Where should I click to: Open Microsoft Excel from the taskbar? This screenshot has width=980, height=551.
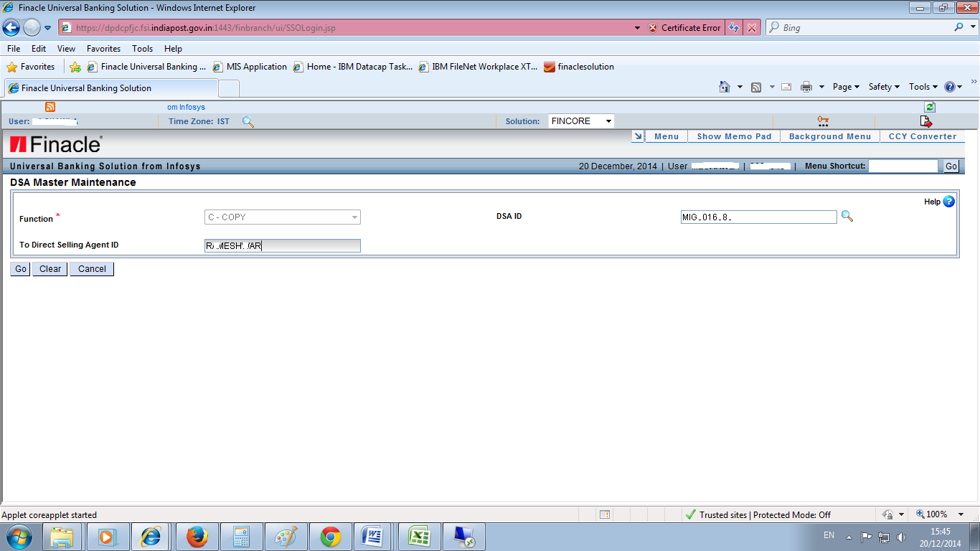click(x=419, y=536)
